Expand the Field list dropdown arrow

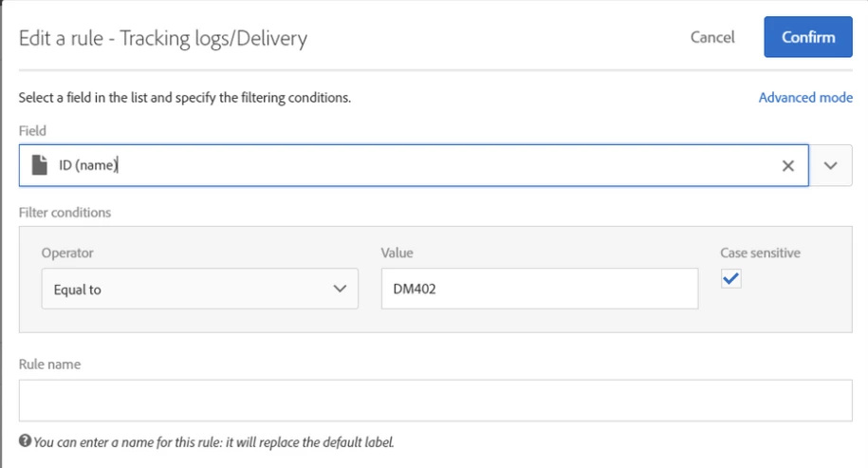click(831, 165)
